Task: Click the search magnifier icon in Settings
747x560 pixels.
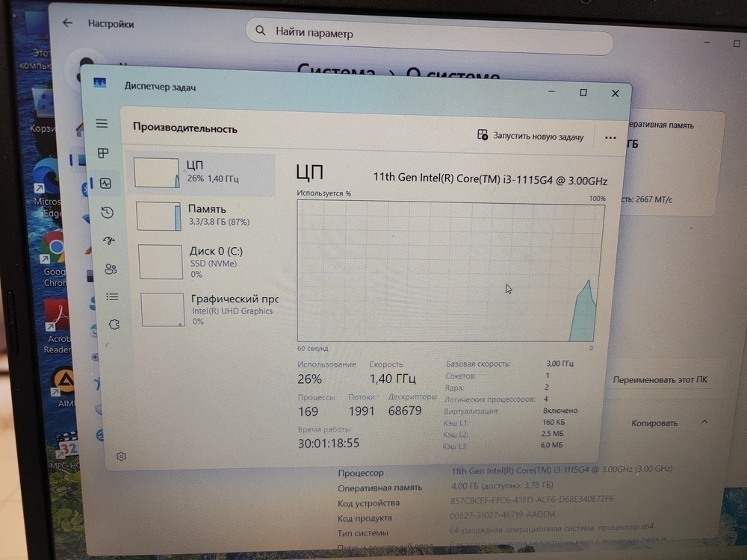Action: [x=260, y=31]
